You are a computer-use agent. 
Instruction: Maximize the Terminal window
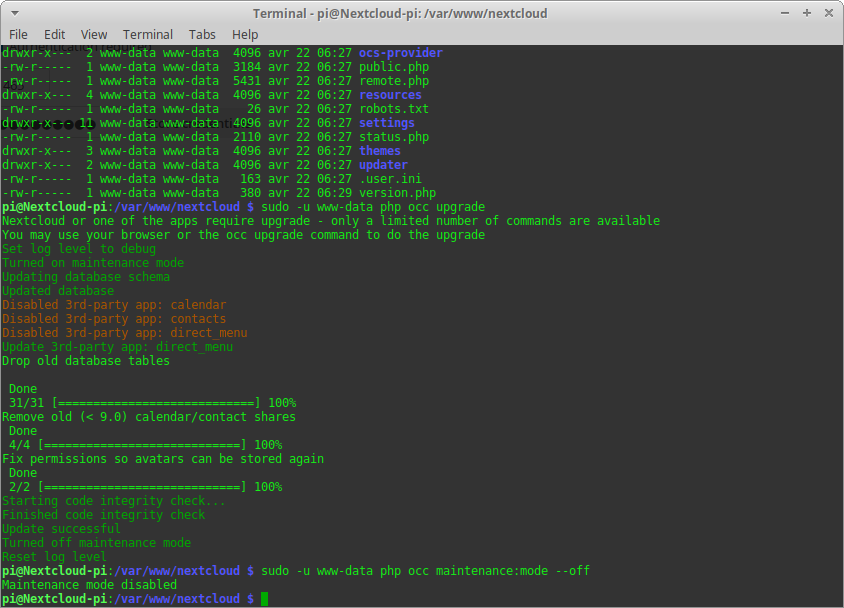807,13
